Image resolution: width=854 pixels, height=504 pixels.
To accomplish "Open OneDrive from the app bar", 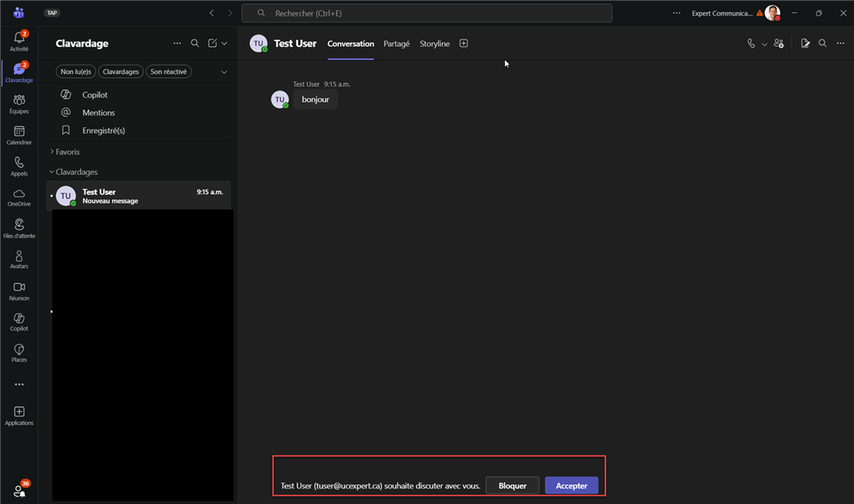I will tap(19, 197).
